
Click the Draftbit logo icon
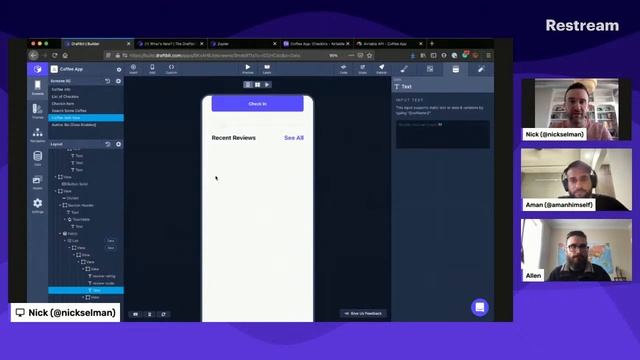click(x=38, y=69)
